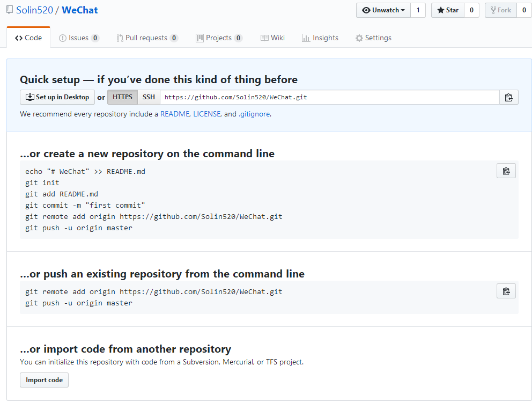532x402 pixels.
Task: Click the repository book icon beside Solin520
Action: click(10, 10)
